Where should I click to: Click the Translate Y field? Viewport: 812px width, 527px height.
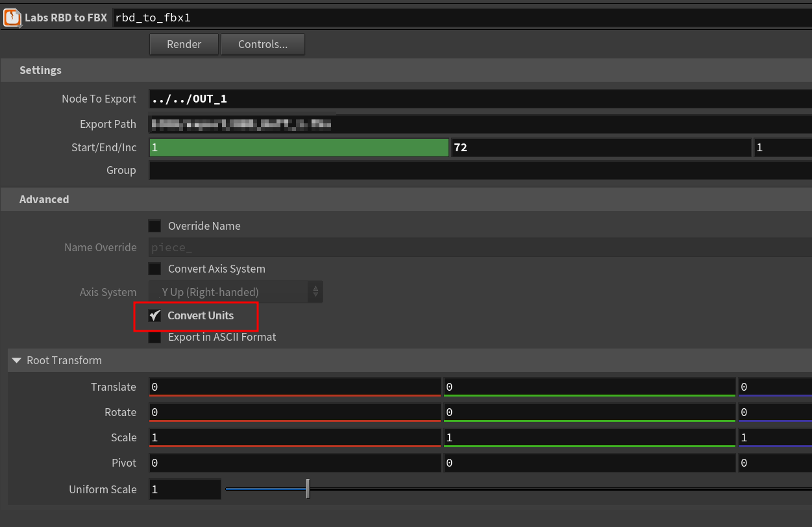click(x=589, y=387)
